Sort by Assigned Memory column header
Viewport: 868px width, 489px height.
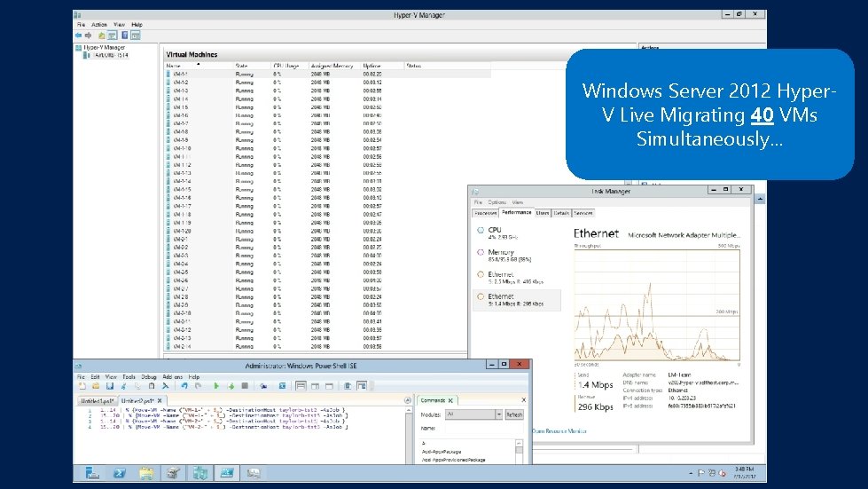coord(333,66)
